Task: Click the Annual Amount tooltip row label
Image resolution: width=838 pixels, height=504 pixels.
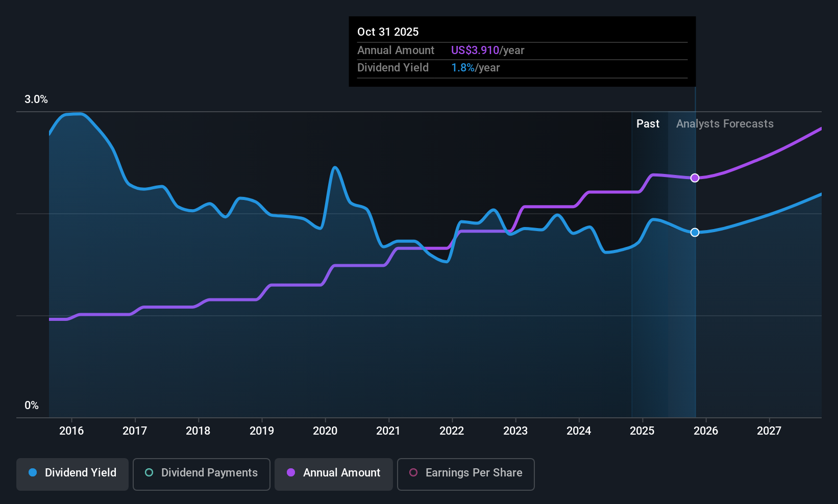Action: tap(396, 51)
